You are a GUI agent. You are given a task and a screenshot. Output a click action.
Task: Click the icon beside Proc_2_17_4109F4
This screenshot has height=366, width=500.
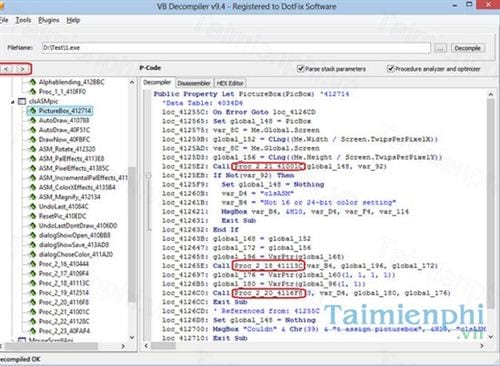32,273
